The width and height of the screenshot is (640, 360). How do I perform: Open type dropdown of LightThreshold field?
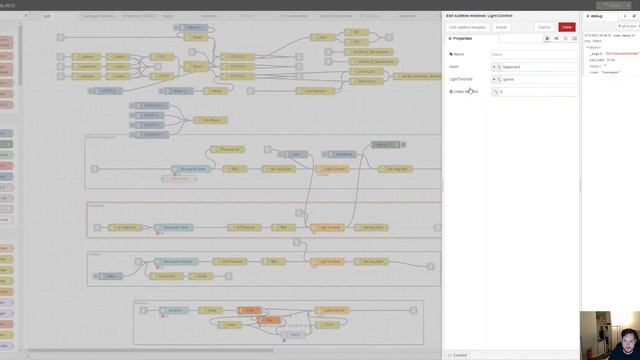(496, 79)
